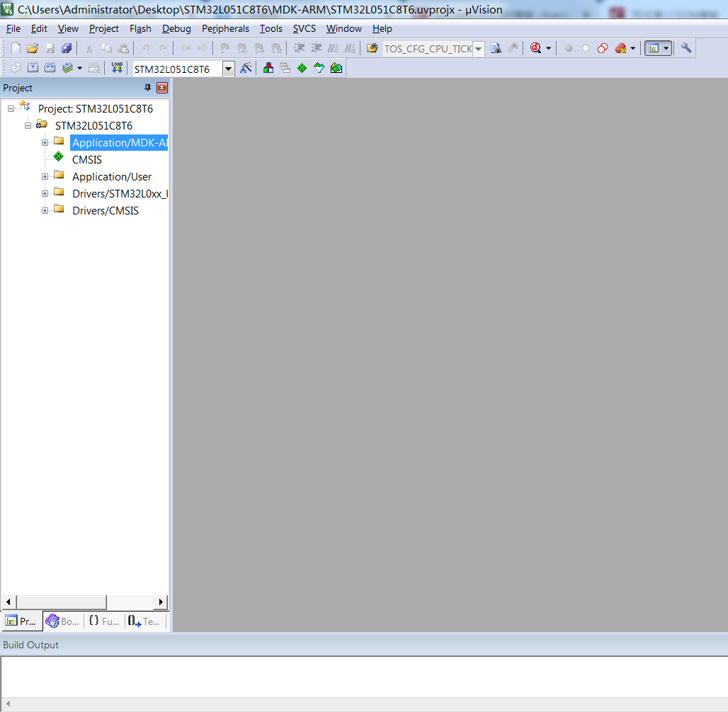
Task: Toggle the Project window view button
Action: click(x=654, y=48)
